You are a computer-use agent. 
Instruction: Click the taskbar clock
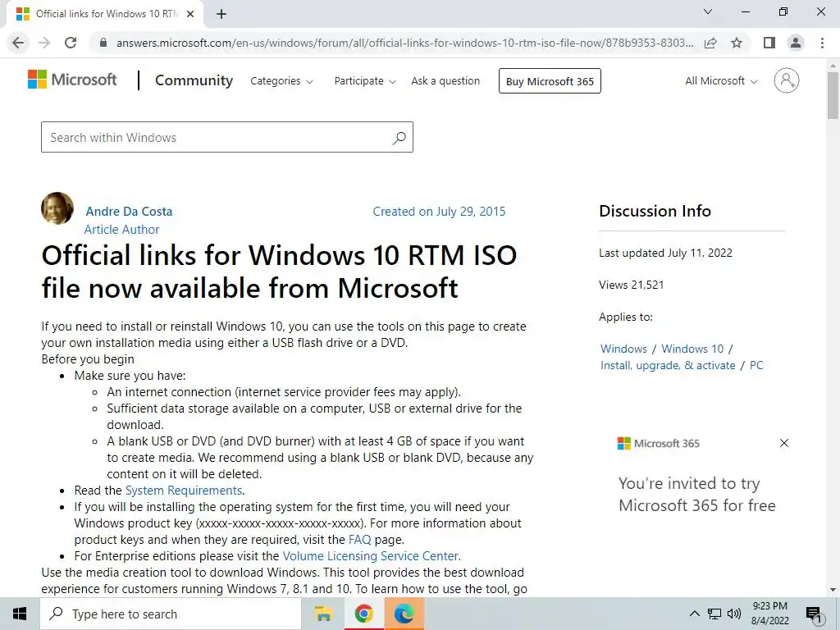tap(769, 614)
